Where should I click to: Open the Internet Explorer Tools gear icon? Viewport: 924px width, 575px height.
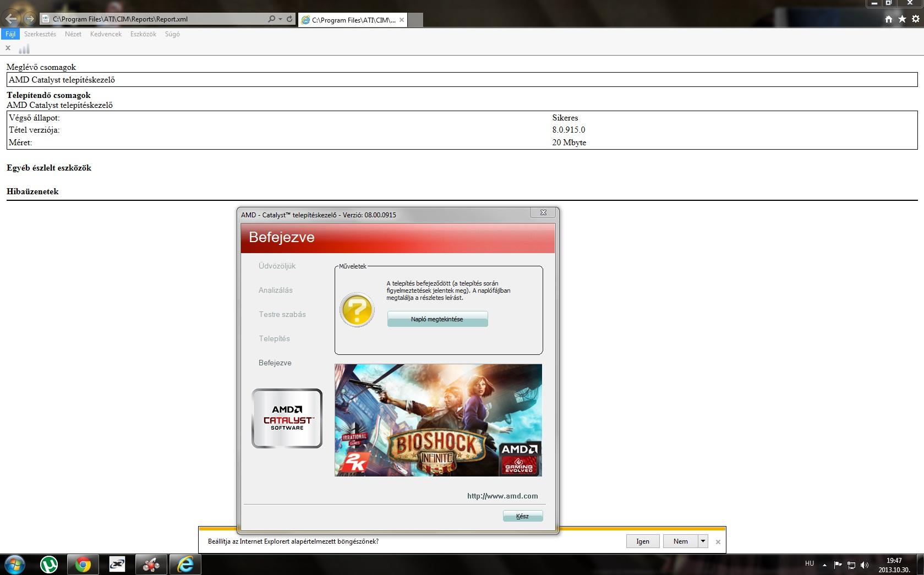[916, 19]
